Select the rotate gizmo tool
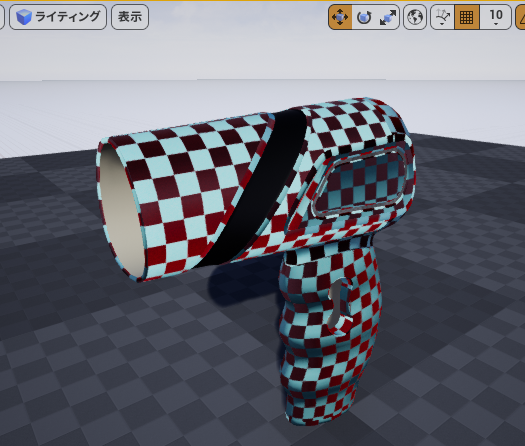The height and width of the screenshot is (446, 525). click(364, 17)
